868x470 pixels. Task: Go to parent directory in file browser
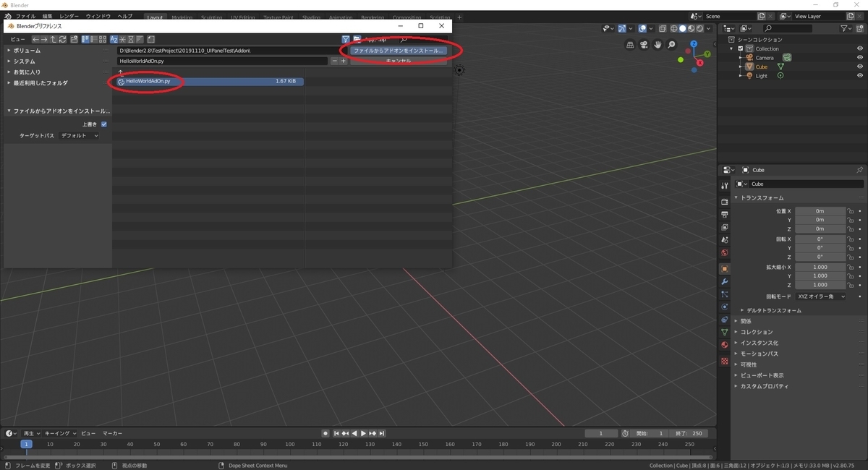point(54,39)
